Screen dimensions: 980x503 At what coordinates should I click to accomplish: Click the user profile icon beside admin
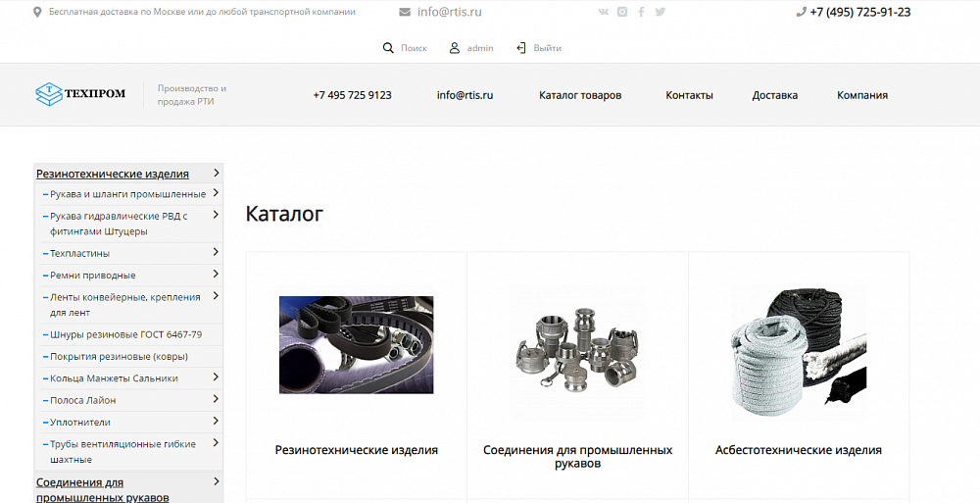(455, 47)
